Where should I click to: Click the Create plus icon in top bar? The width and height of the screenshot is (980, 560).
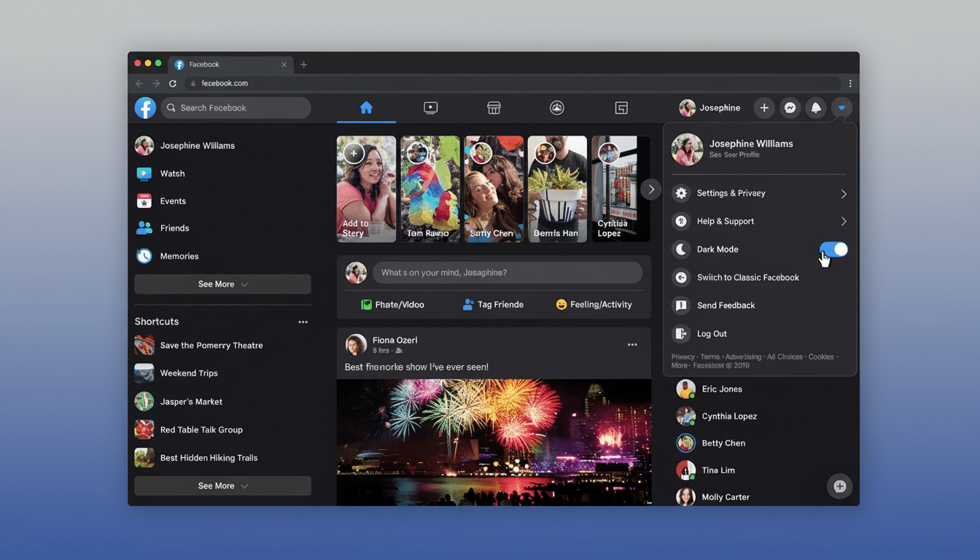pos(764,107)
